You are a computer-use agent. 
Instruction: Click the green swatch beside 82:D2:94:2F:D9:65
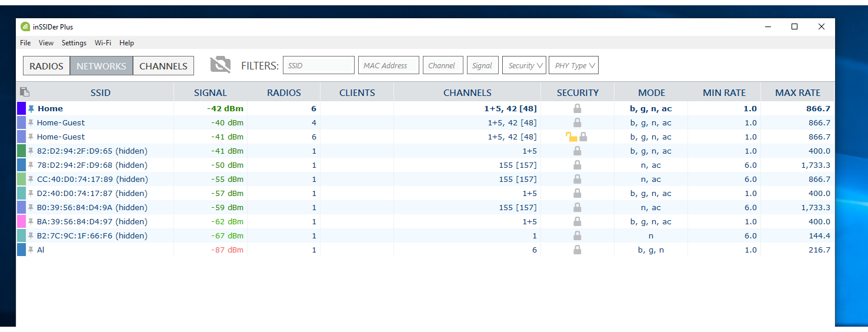[21, 151]
